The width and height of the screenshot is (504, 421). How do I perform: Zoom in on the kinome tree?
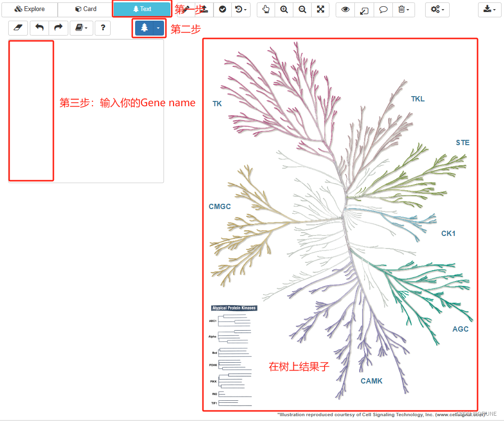(x=284, y=9)
